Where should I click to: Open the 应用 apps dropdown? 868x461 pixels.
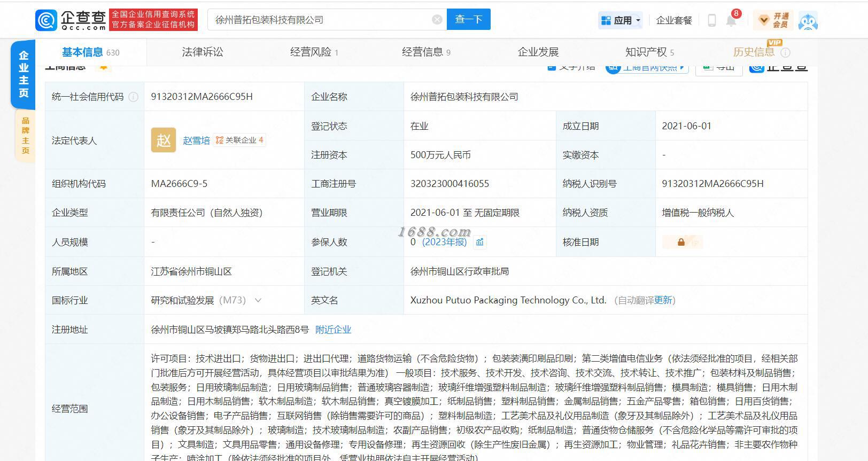[x=621, y=20]
